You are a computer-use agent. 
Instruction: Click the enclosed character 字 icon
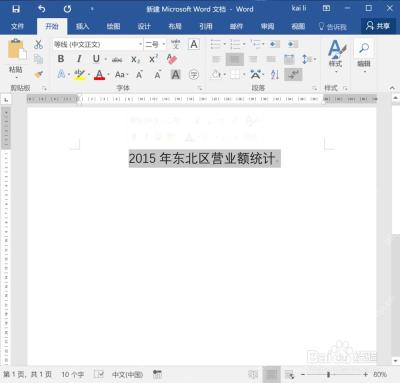coord(194,74)
